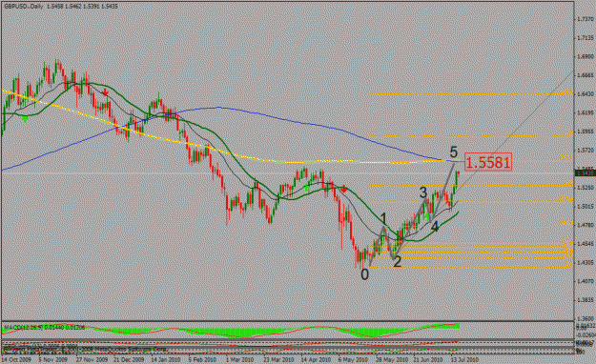The image size is (596, 364).
Task: Select the wave label 4
Action: click(435, 227)
